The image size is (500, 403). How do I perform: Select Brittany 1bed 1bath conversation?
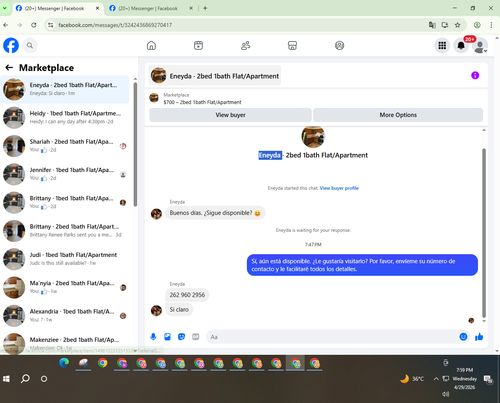(65, 202)
